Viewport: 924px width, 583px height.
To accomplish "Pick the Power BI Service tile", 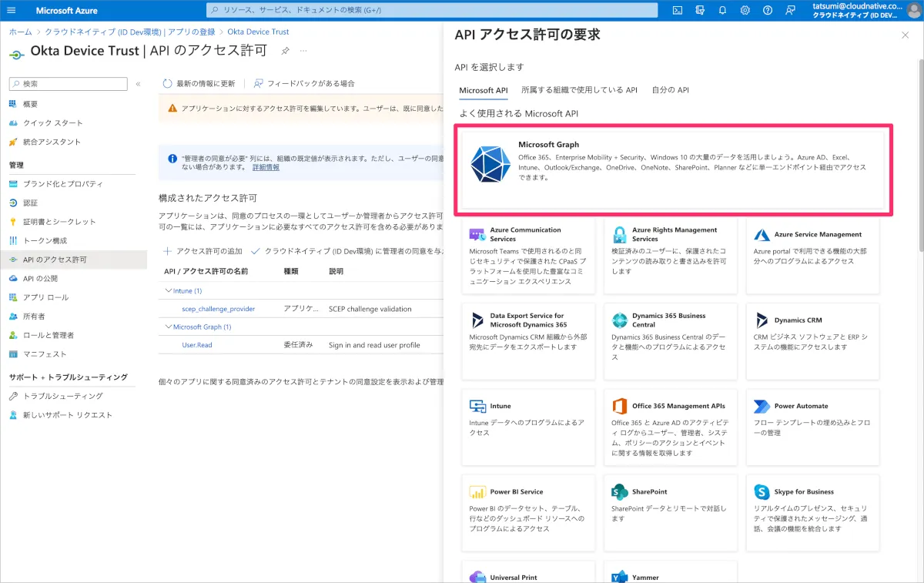I will tap(528, 512).
